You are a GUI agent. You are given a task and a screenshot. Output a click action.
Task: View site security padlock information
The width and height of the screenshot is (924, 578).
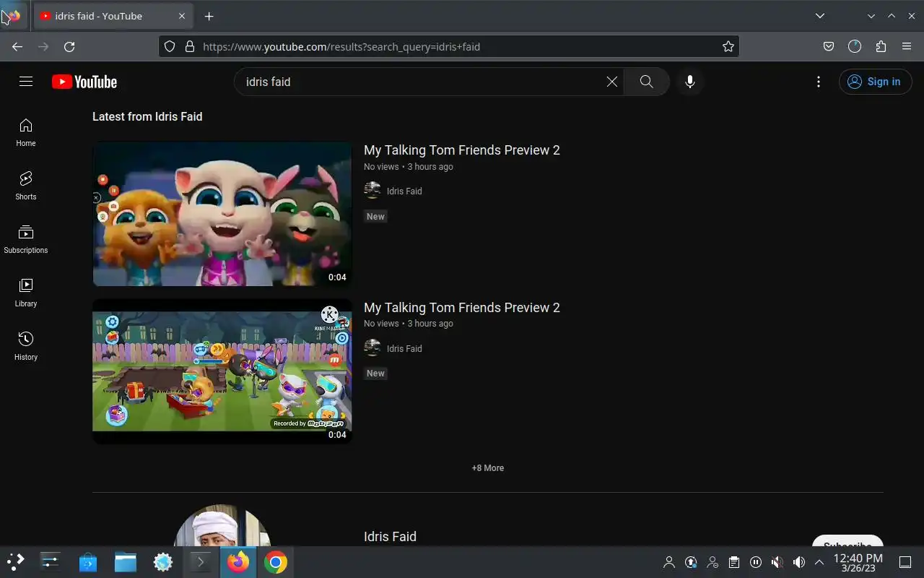click(x=190, y=46)
